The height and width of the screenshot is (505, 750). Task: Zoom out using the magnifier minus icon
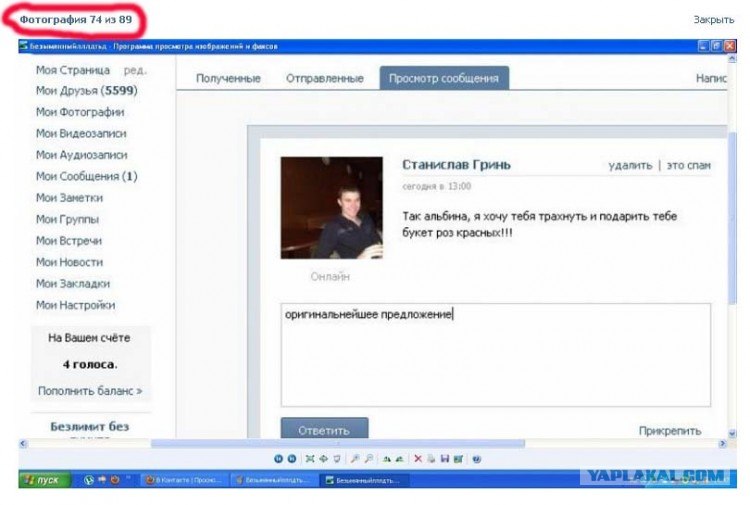(369, 459)
